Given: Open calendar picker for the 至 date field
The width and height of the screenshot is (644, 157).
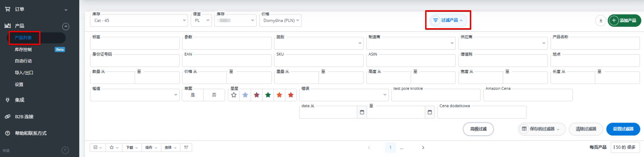Looking at the screenshot, I should click(x=430, y=112).
